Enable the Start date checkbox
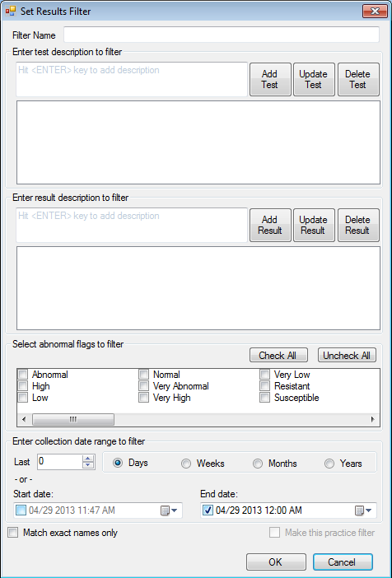Image resolution: width=392 pixels, height=578 pixels. pyautogui.click(x=21, y=510)
